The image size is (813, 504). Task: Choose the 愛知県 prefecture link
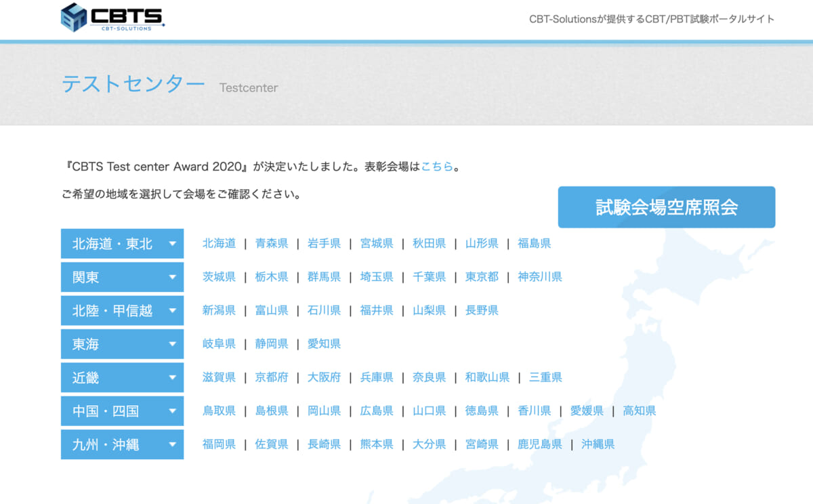click(x=324, y=344)
